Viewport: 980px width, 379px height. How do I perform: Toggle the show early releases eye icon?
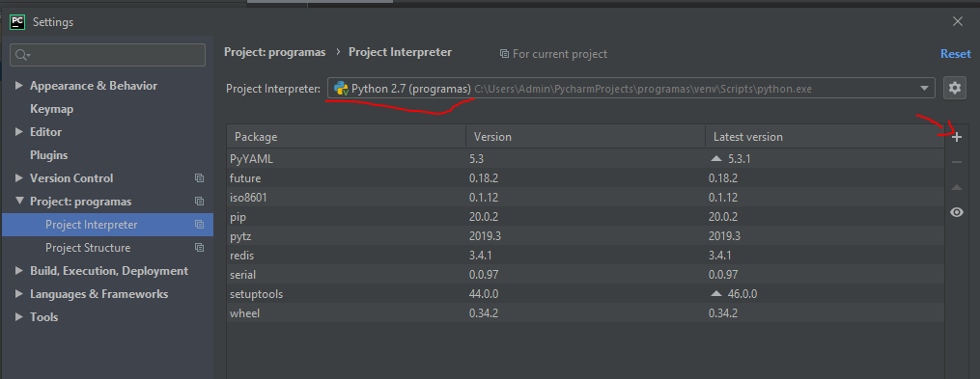(956, 212)
